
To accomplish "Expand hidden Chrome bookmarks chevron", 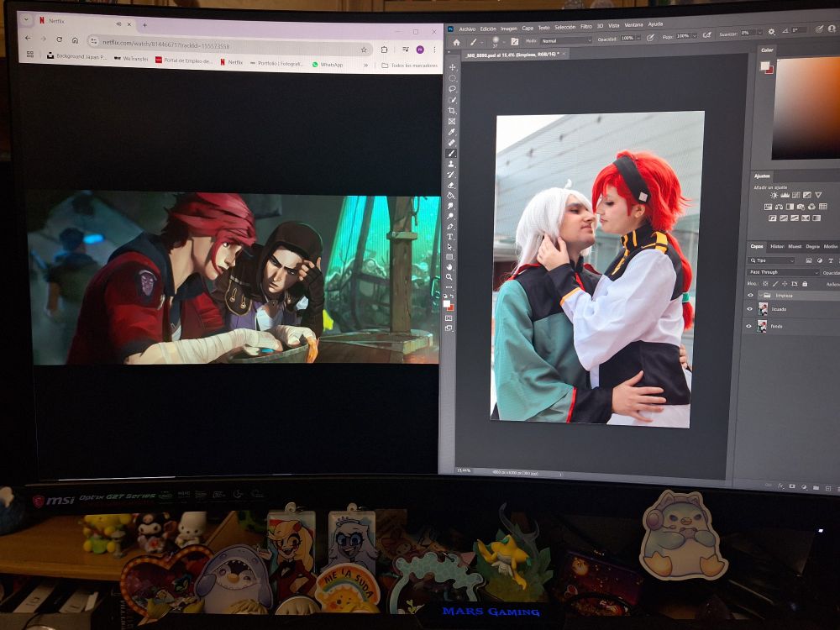I will [x=366, y=66].
